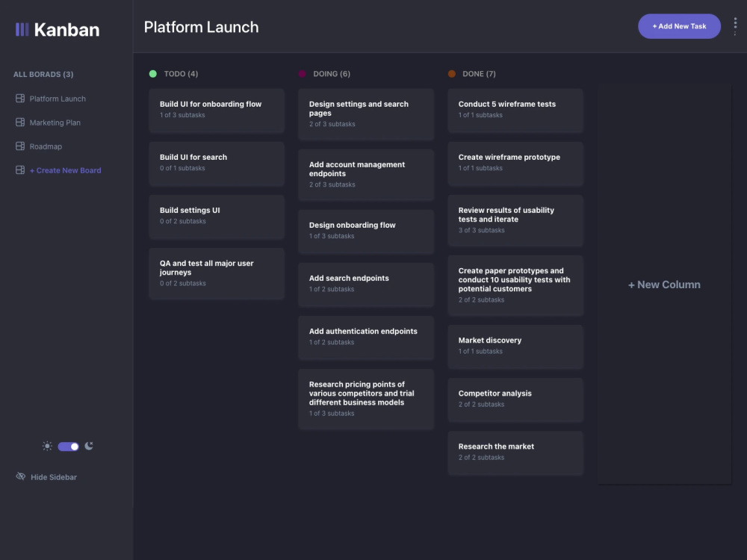Add a new column with + New Column
This screenshot has width=747, height=560.
click(x=664, y=284)
